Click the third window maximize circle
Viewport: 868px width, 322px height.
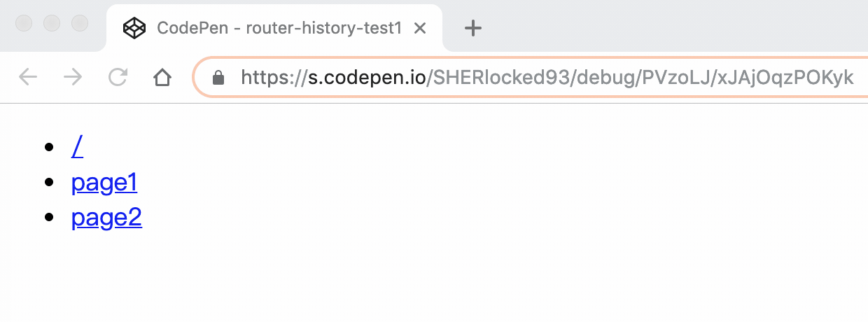80,23
